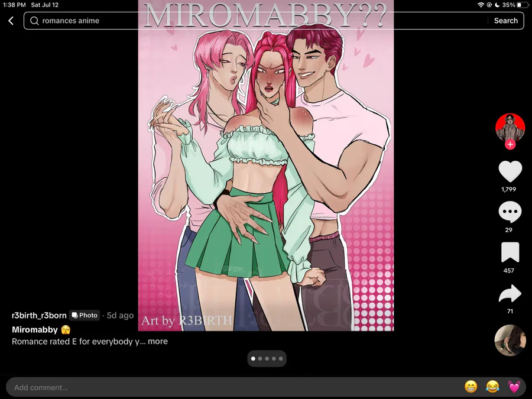Screen dimensions: 532x399
Task: Tap the 1,799 likes count
Action: point(508,189)
